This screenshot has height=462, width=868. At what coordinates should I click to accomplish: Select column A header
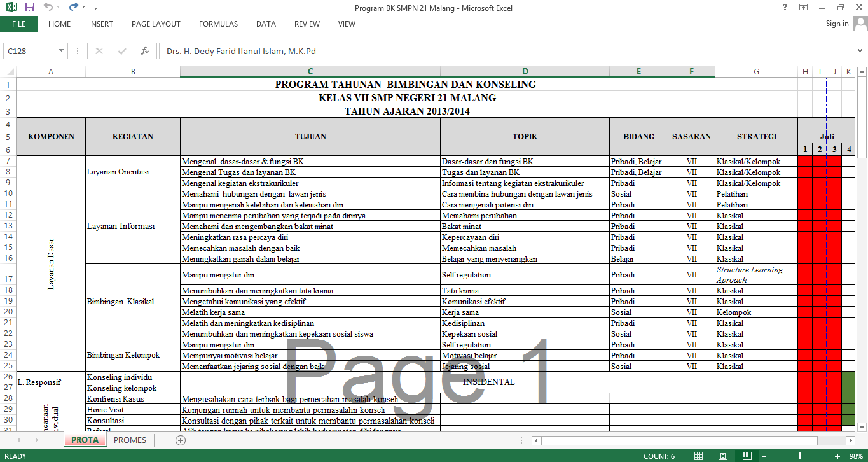point(51,72)
